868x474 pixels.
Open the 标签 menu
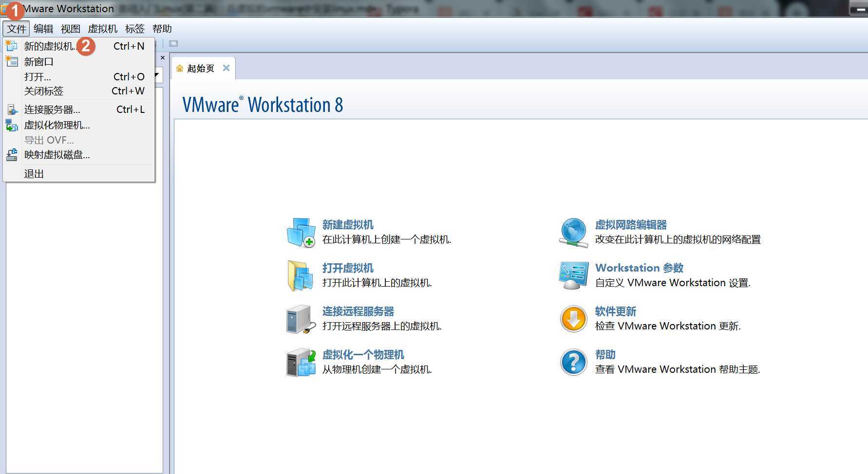(x=135, y=29)
